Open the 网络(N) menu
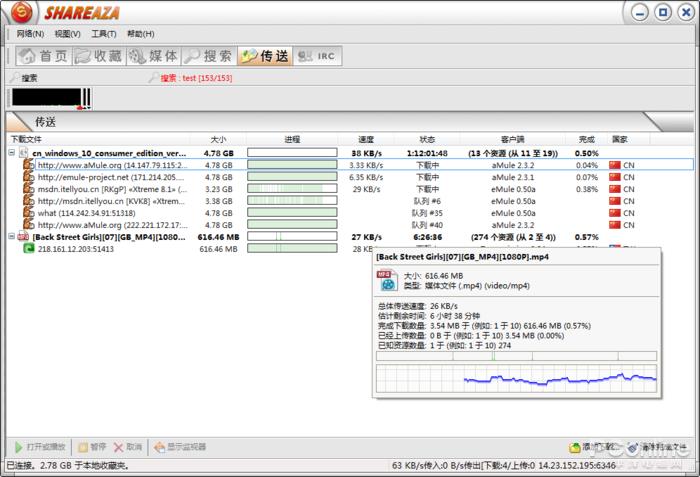Viewport: 700px width, 477px height. click(30, 34)
